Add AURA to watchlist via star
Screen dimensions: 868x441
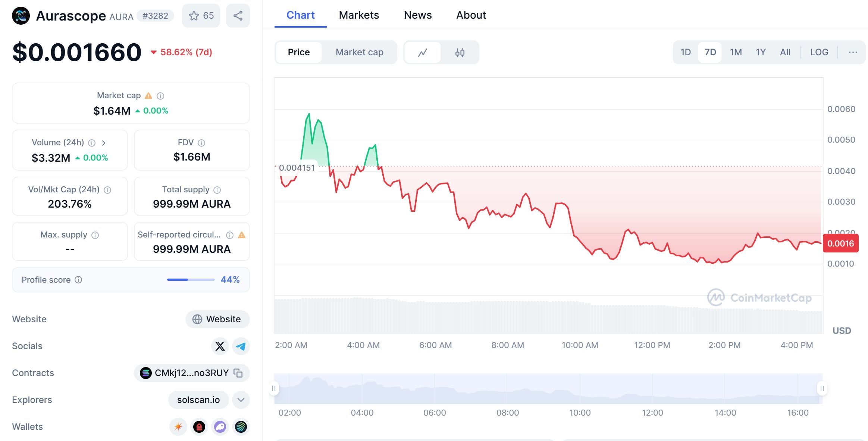point(194,15)
